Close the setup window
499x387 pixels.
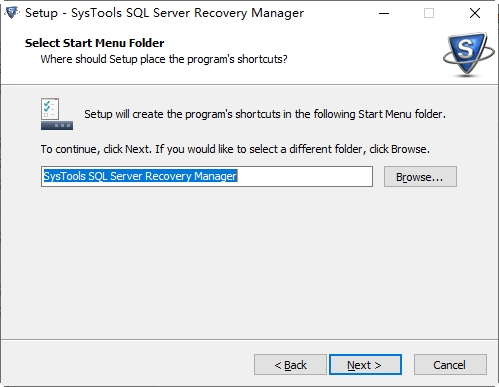[475, 13]
